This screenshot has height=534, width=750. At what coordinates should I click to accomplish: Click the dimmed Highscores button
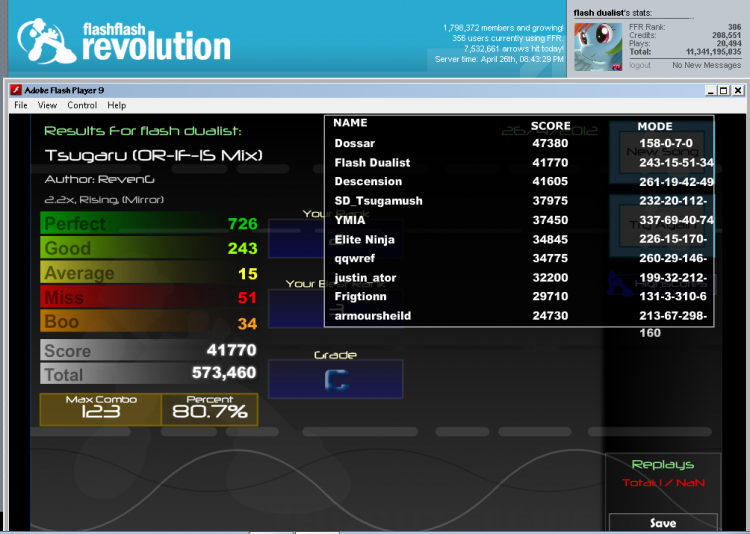(662, 284)
